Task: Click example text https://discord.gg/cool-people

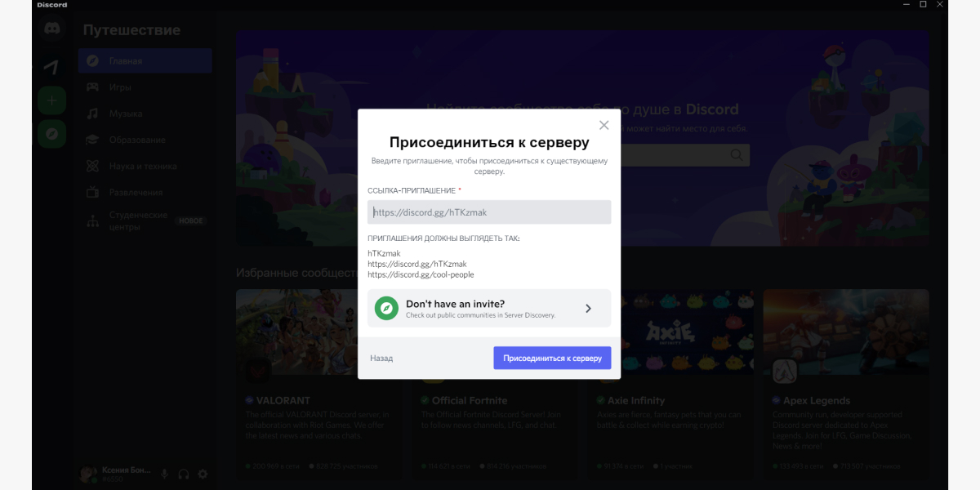Action: [x=421, y=274]
